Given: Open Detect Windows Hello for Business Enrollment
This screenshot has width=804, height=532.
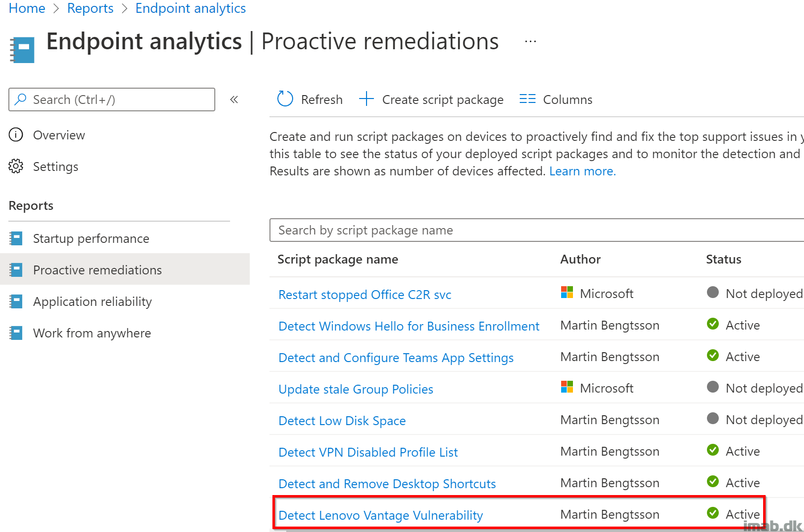Looking at the screenshot, I should coord(409,326).
